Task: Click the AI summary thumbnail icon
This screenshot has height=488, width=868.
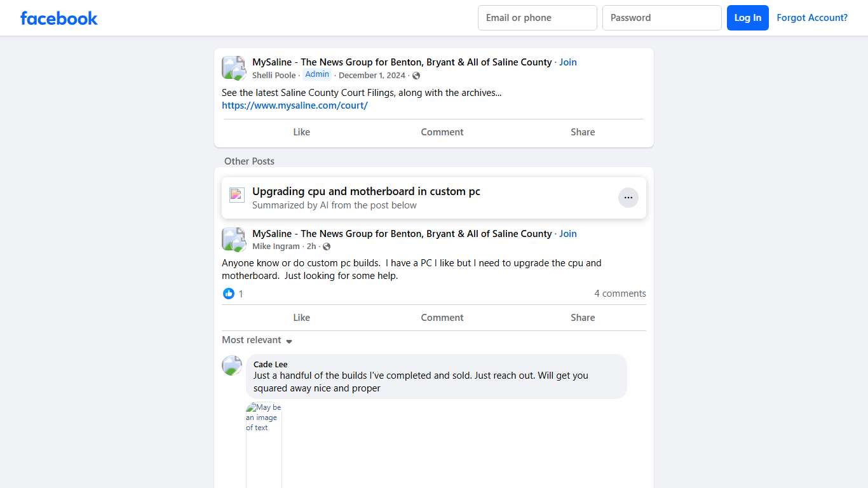Action: click(x=236, y=195)
